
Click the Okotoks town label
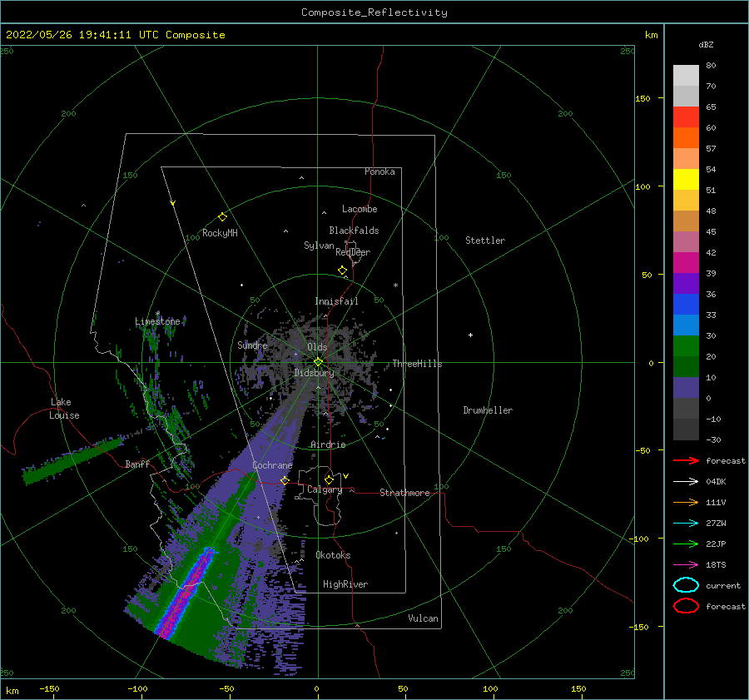(333, 555)
